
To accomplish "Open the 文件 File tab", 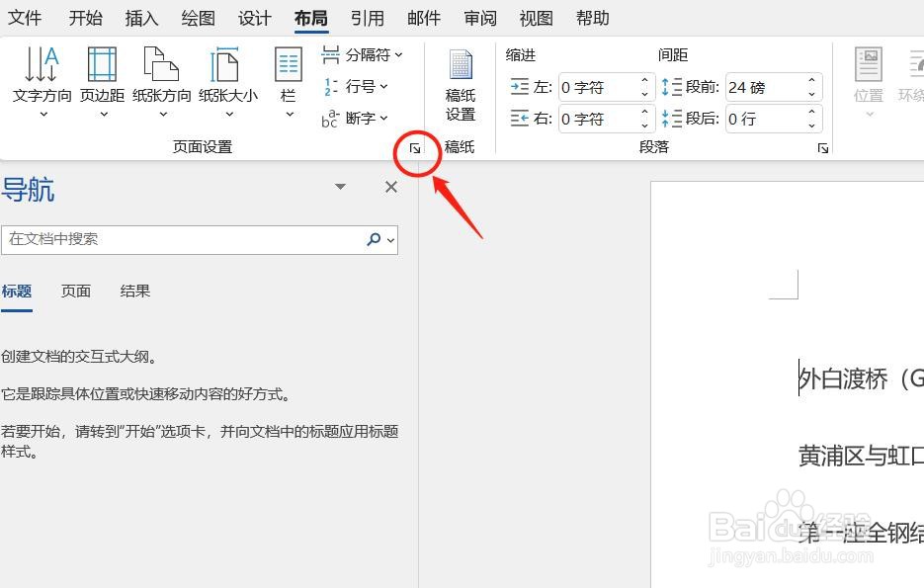I will (x=25, y=18).
